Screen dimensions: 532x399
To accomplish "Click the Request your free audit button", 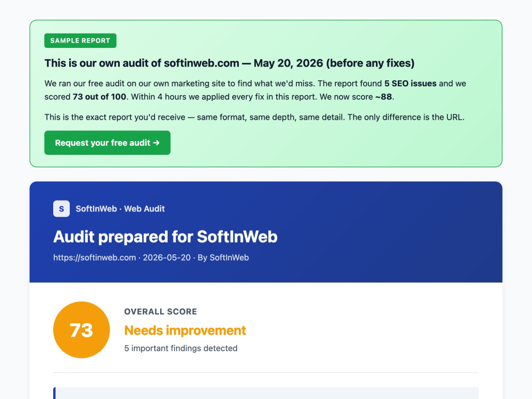I will point(107,143).
